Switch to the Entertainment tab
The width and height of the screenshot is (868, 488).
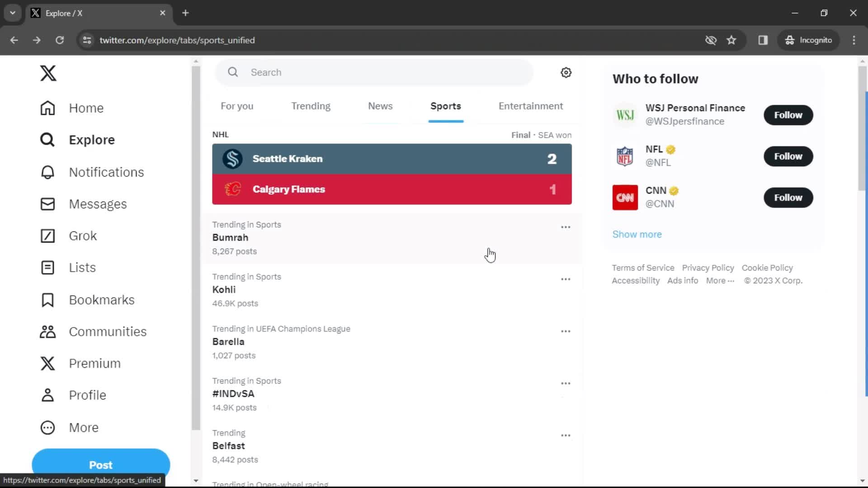[x=531, y=106]
